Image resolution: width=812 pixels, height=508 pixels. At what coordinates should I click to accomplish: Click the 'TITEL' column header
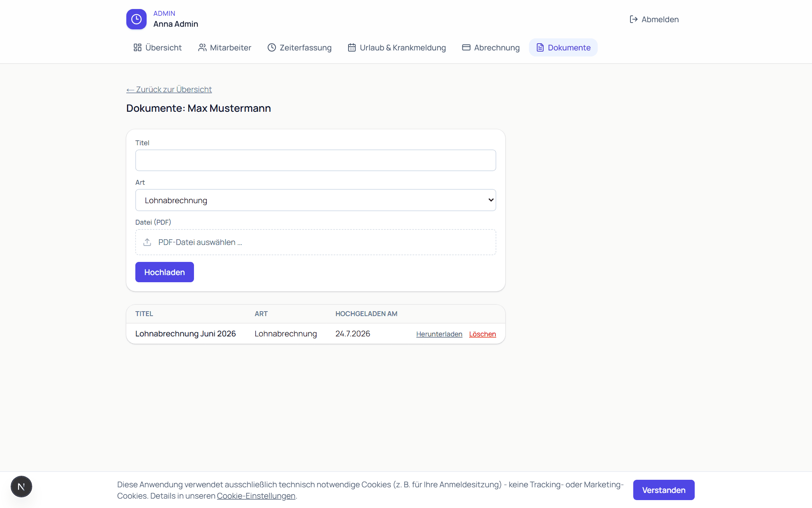pyautogui.click(x=144, y=314)
